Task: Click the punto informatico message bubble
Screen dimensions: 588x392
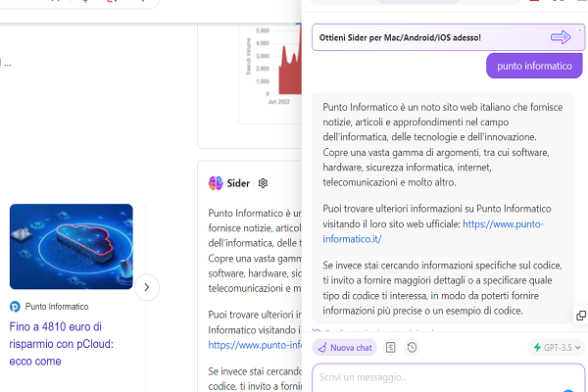Action: [x=534, y=66]
